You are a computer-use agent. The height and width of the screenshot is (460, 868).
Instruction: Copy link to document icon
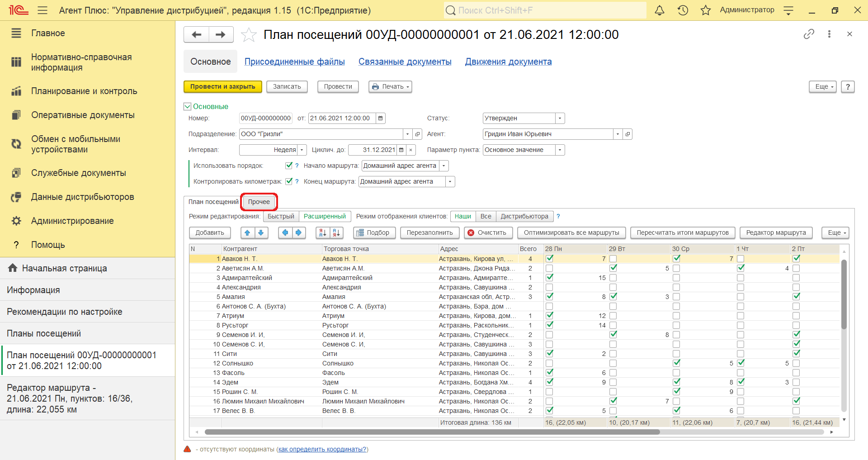(809, 34)
